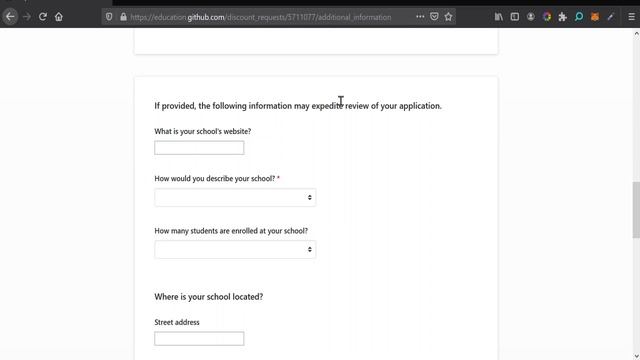Open the puzzle-piece extension icon

(x=563, y=17)
